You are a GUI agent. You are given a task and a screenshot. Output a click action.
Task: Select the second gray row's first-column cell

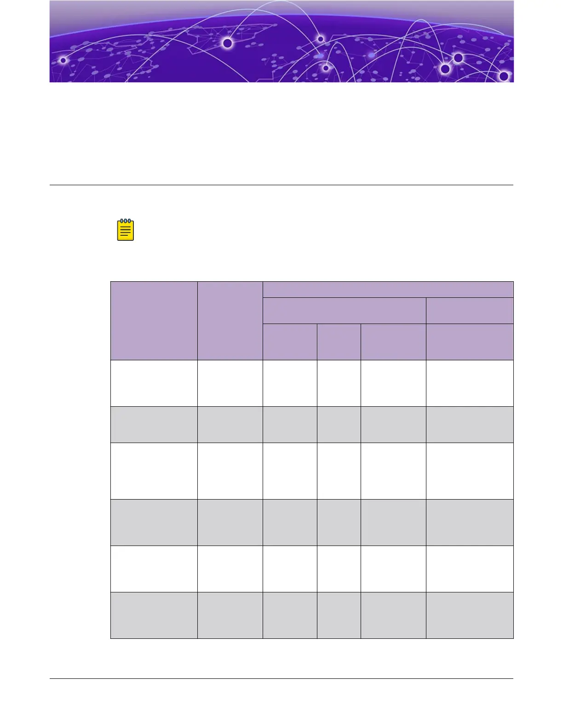154,523
